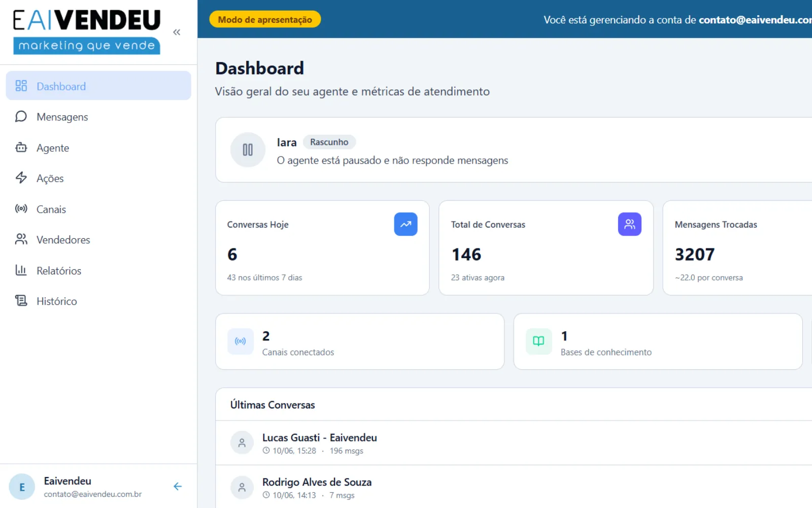The image size is (812, 508).
Task: Click the Conversas Hoje card title
Action: [x=258, y=225]
